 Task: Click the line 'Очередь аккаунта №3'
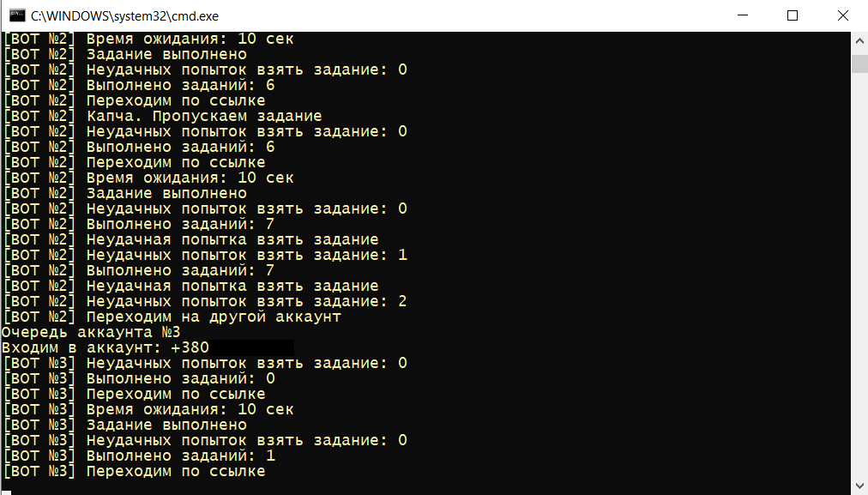91,332
